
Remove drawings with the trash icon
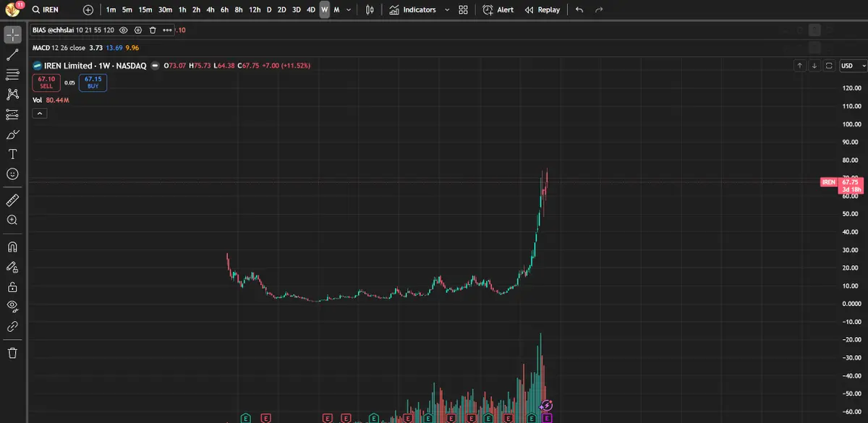12,353
